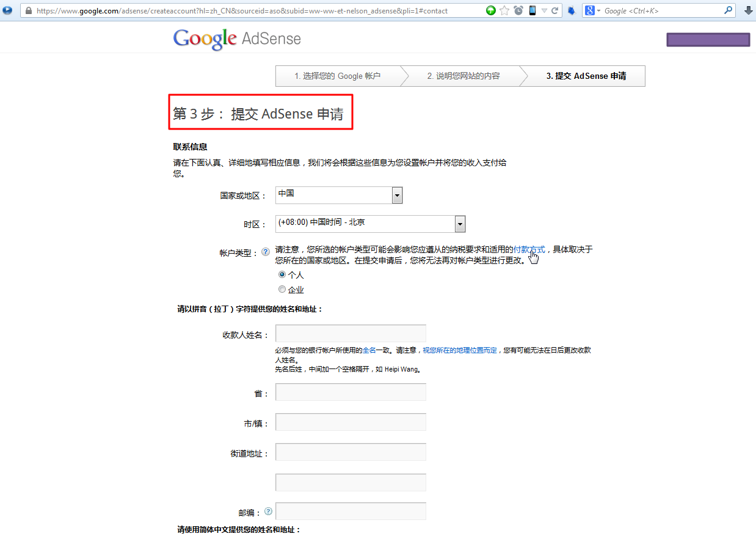Open the 国家或地区 dropdown showing 中国
The height and width of the screenshot is (539, 756).
339,195
